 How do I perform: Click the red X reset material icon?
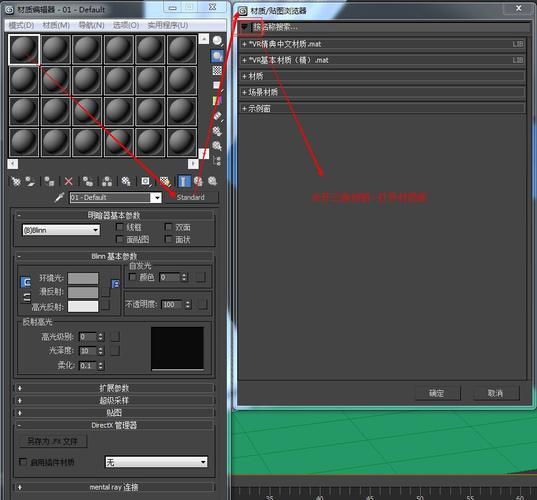tap(68, 182)
